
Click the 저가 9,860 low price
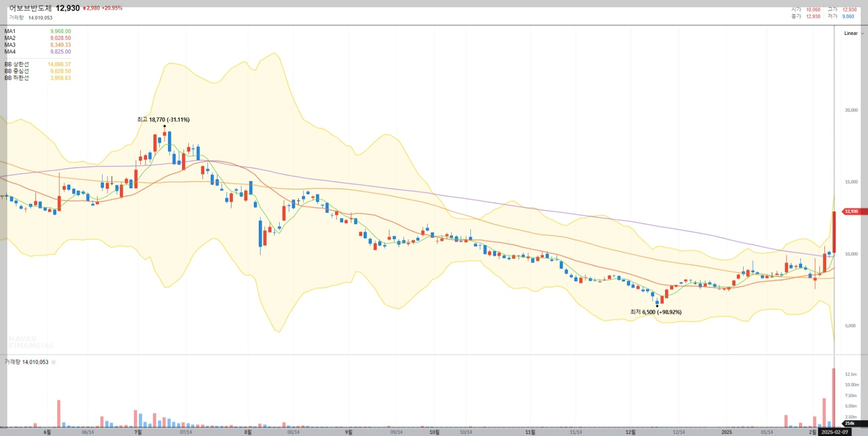(841, 16)
